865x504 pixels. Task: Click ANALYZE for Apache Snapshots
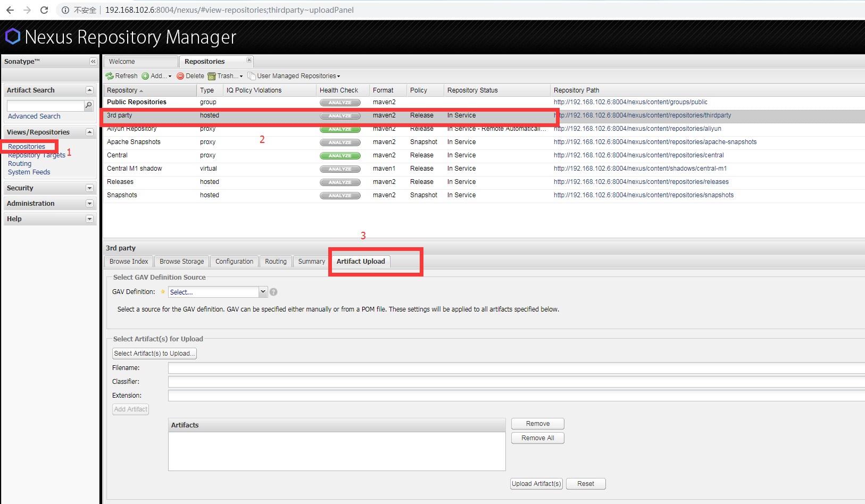coord(340,142)
